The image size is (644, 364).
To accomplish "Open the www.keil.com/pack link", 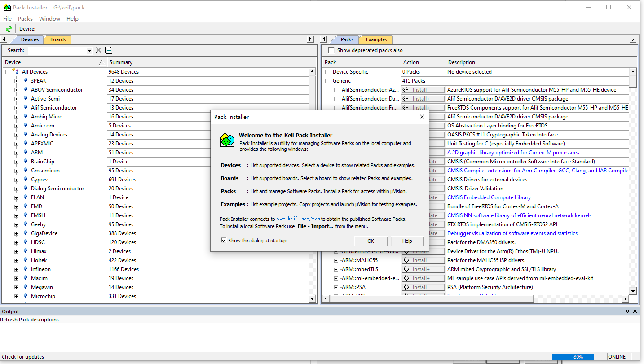I will point(298,219).
